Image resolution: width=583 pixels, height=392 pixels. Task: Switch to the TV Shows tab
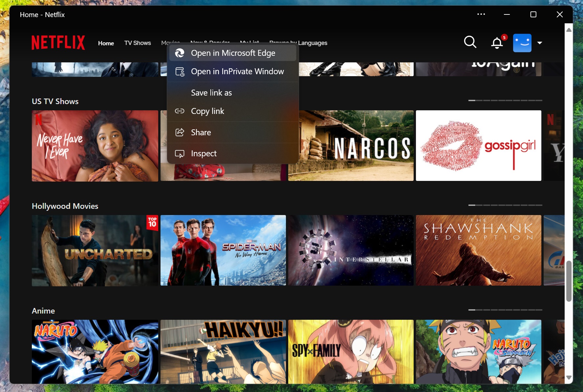pos(138,43)
